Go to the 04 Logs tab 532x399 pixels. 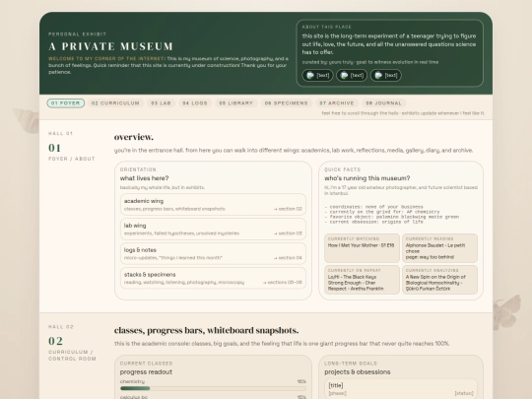click(x=195, y=103)
